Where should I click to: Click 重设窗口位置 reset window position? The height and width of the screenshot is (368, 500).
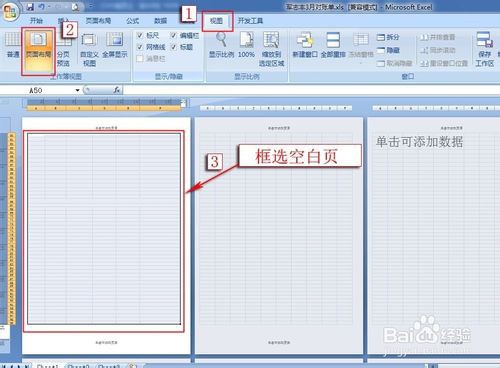[444, 63]
